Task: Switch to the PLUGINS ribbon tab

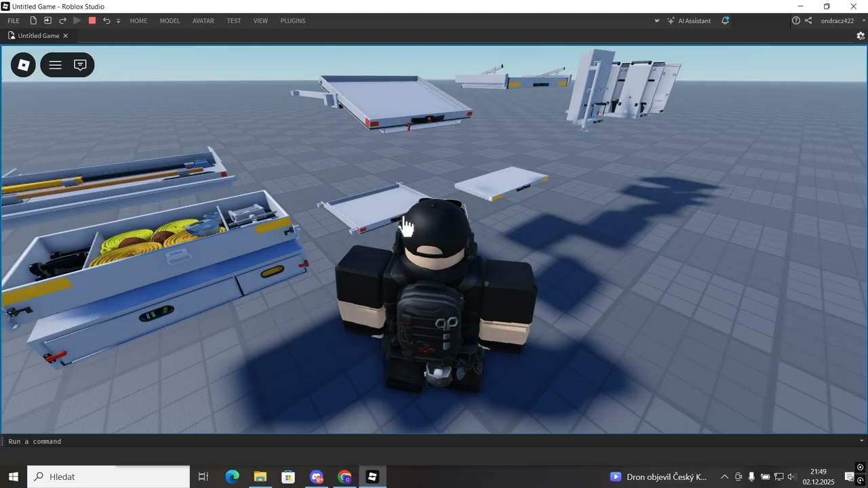Action: point(293,21)
